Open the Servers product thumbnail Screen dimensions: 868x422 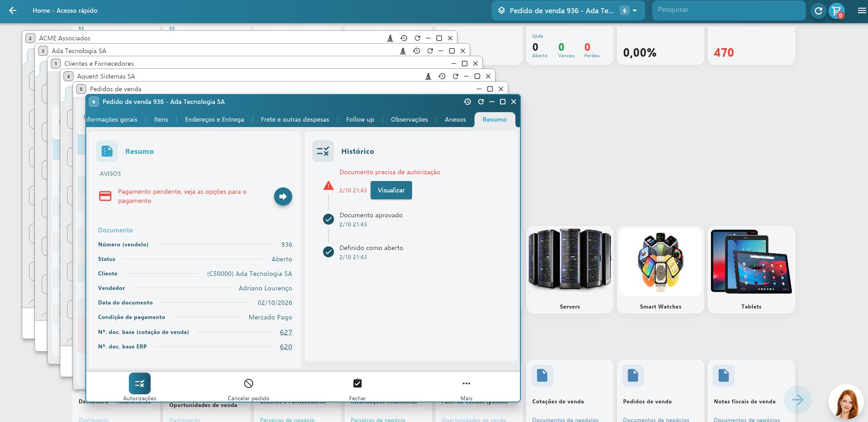(x=570, y=260)
